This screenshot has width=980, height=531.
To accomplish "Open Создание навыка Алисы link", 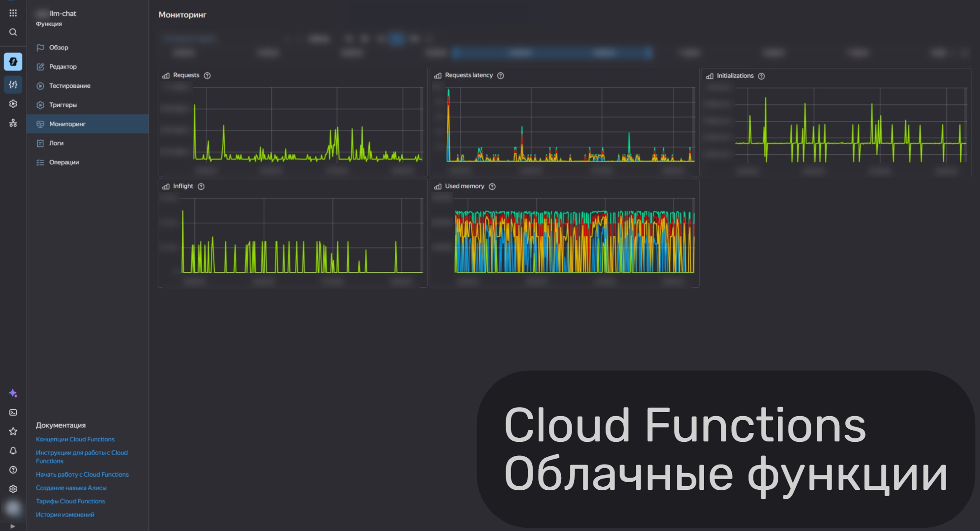I will click(x=71, y=488).
